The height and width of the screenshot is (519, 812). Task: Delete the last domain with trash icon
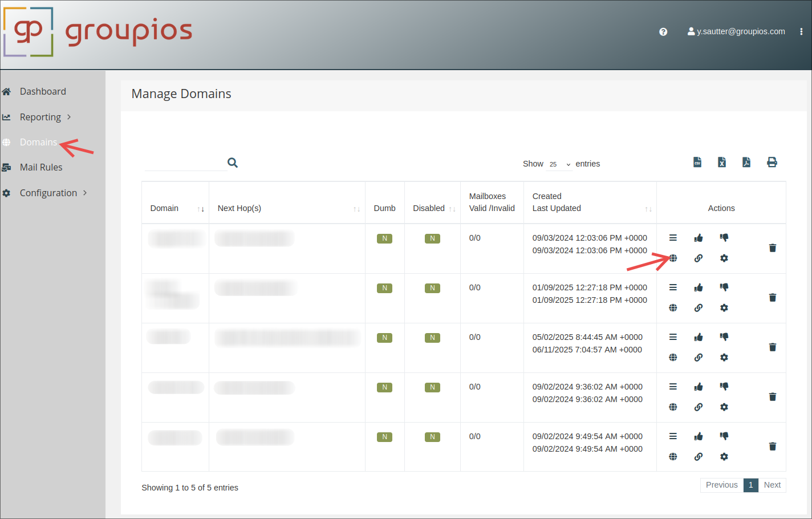click(x=772, y=447)
